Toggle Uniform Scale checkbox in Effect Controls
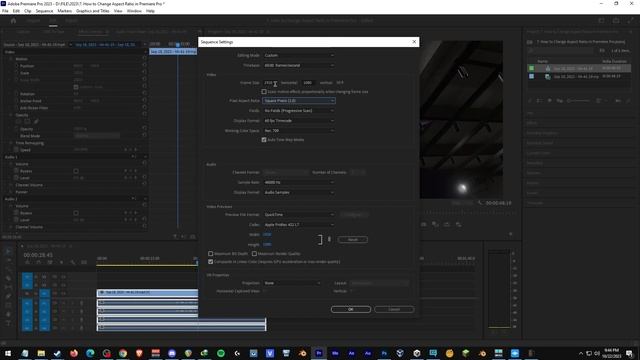640x360 pixels. pos(76,87)
